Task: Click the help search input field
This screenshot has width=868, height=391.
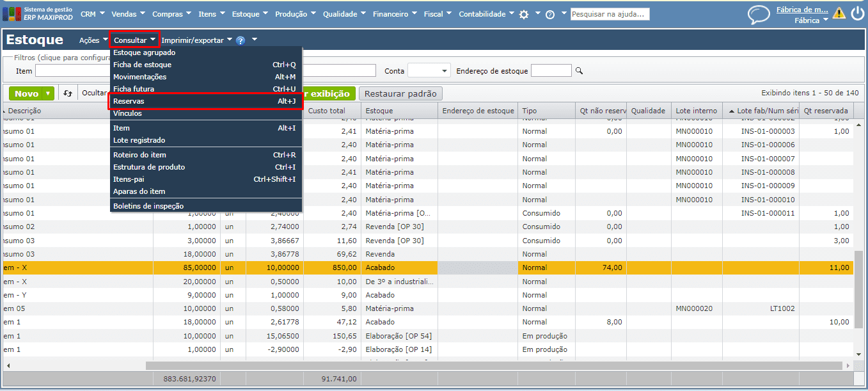Action: [610, 14]
